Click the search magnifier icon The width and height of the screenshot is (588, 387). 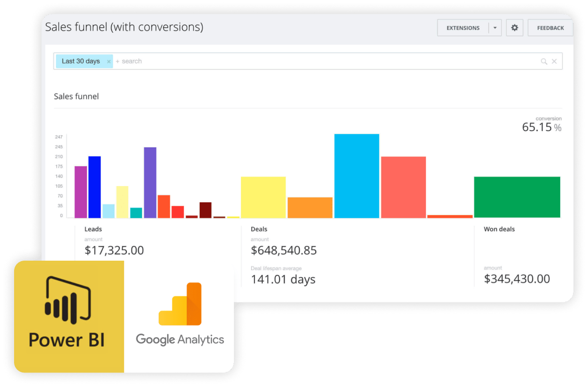(544, 62)
